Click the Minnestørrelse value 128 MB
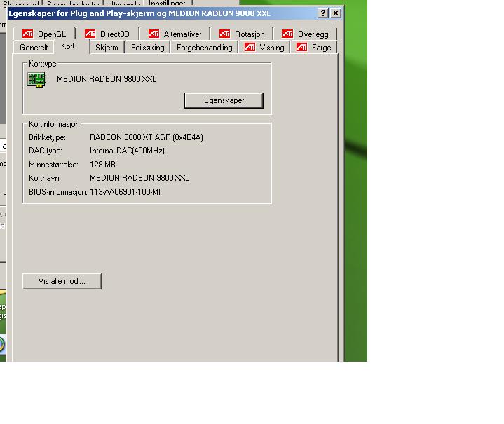Image resolution: width=504 pixels, height=424 pixels. pyautogui.click(x=102, y=165)
